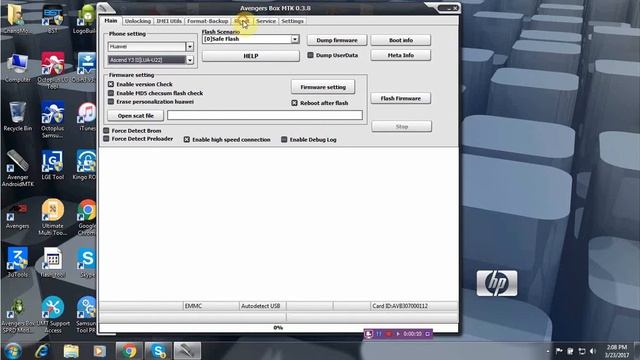Click the scat file path field
Viewport: 640px width, 360px height.
[264, 115]
